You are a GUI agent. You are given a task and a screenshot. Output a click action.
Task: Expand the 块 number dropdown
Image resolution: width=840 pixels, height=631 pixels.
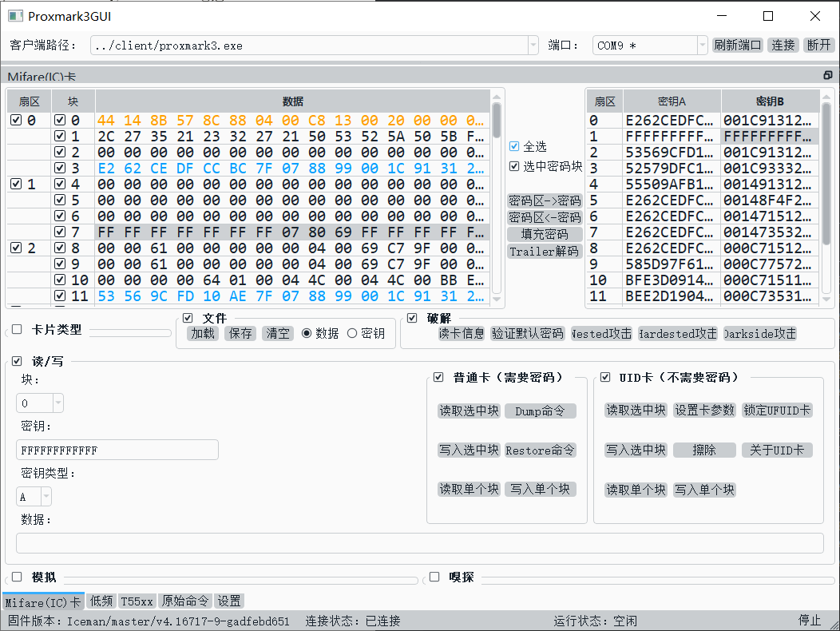[57, 403]
